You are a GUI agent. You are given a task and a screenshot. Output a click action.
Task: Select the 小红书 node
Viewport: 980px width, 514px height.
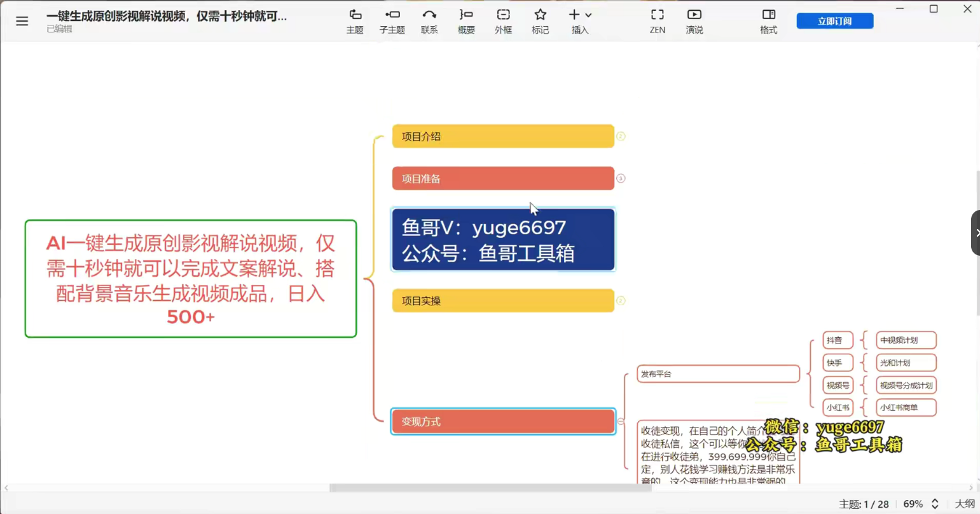(x=838, y=408)
